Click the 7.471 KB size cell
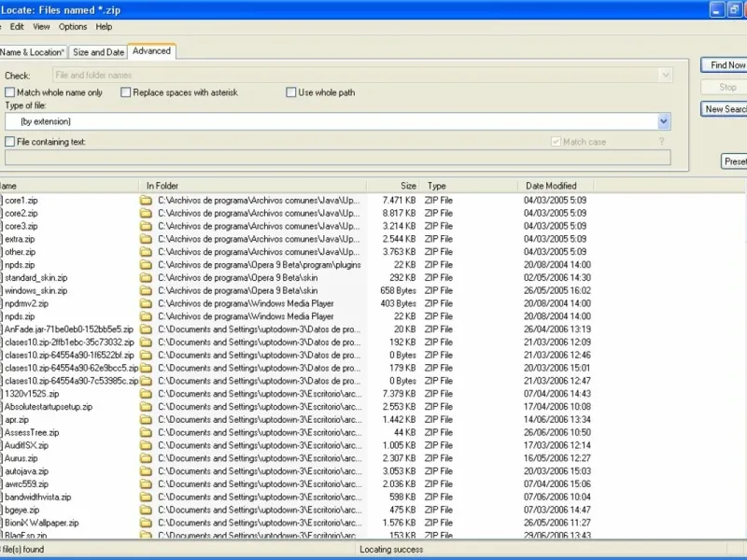Screen dimensions: 747x560 click(x=400, y=201)
